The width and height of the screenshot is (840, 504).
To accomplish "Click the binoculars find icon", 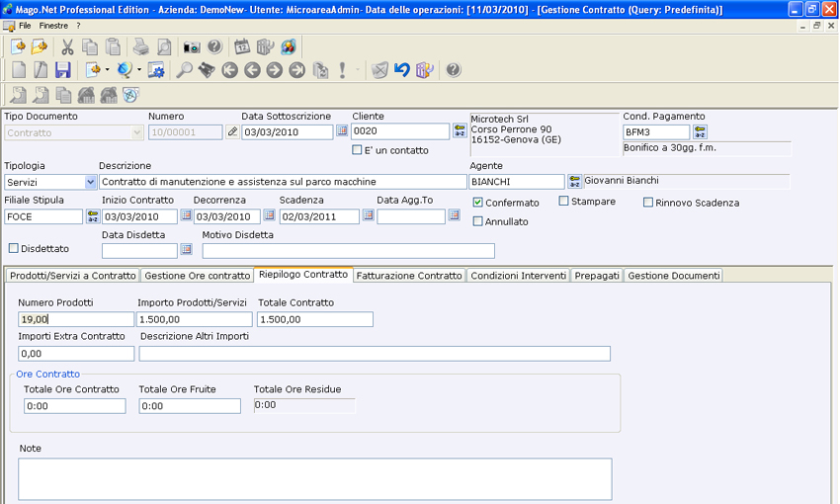I will [207, 69].
